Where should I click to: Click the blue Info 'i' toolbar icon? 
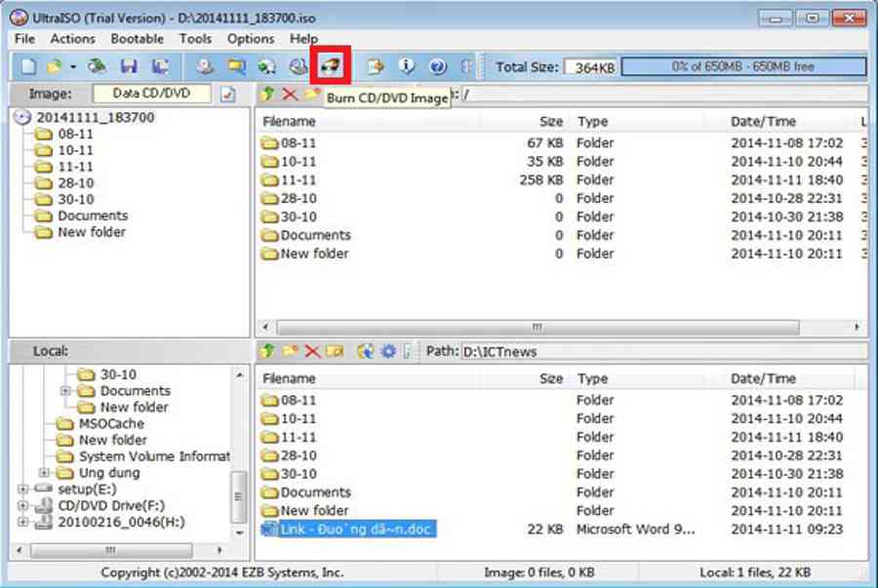(x=407, y=66)
